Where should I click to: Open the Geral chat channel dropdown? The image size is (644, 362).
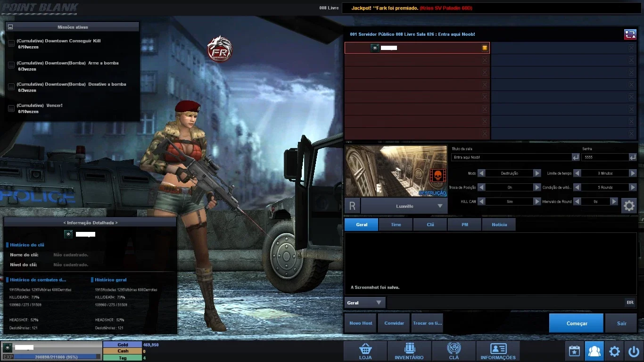coord(365,303)
